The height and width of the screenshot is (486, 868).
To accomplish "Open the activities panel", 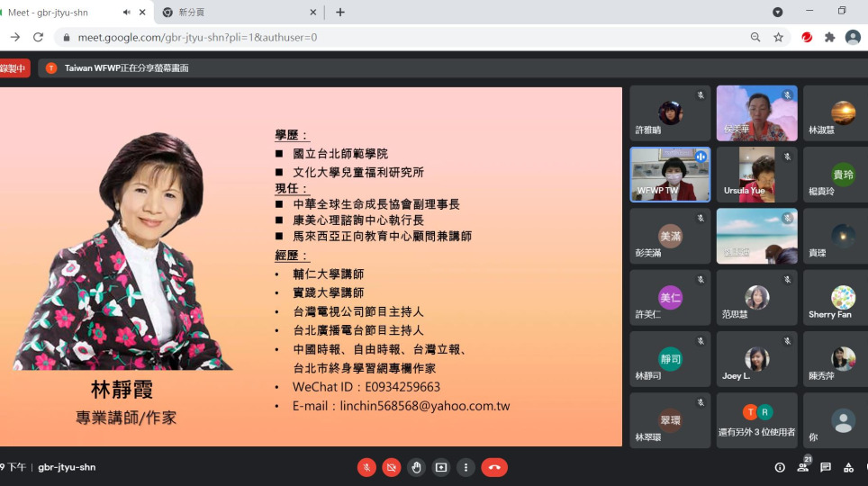I will (848, 467).
